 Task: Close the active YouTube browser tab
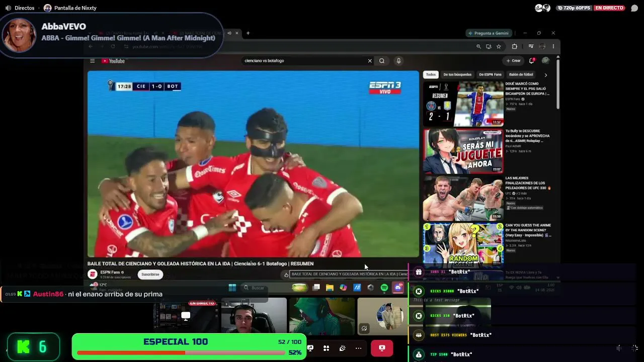[x=237, y=33]
